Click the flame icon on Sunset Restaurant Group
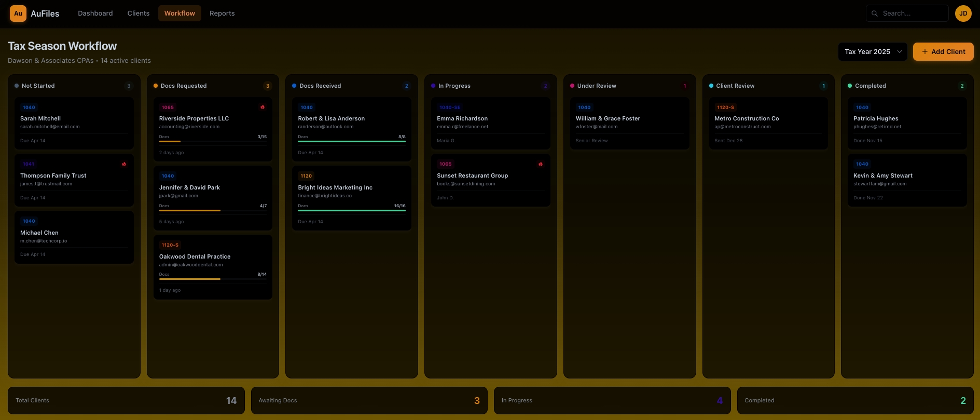Image resolution: width=980 pixels, height=420 pixels. point(541,164)
